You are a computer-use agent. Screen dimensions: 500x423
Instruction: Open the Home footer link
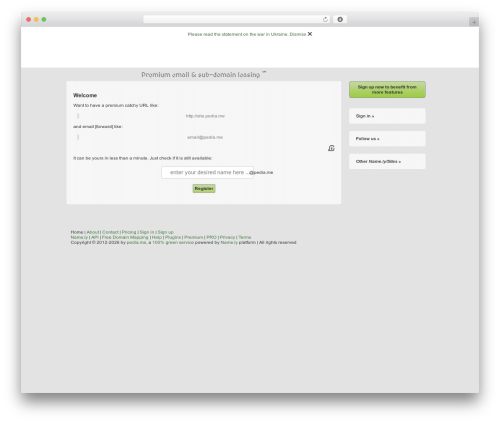[77, 232]
